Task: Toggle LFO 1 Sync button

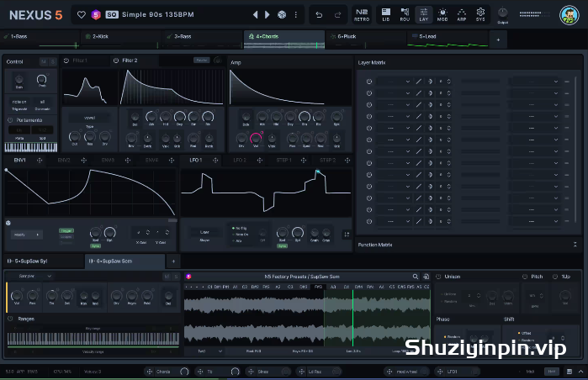Action: (282, 245)
